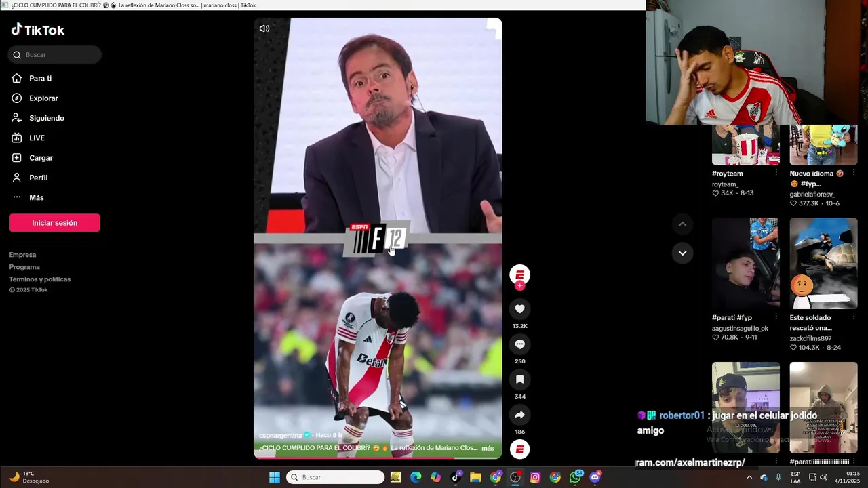Screen dimensions: 868x488
Task: Open options menu for 'Este soldado' video
Action: tap(854, 317)
